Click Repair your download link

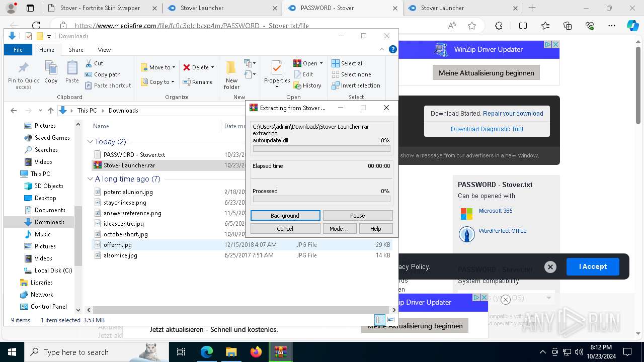click(x=513, y=114)
